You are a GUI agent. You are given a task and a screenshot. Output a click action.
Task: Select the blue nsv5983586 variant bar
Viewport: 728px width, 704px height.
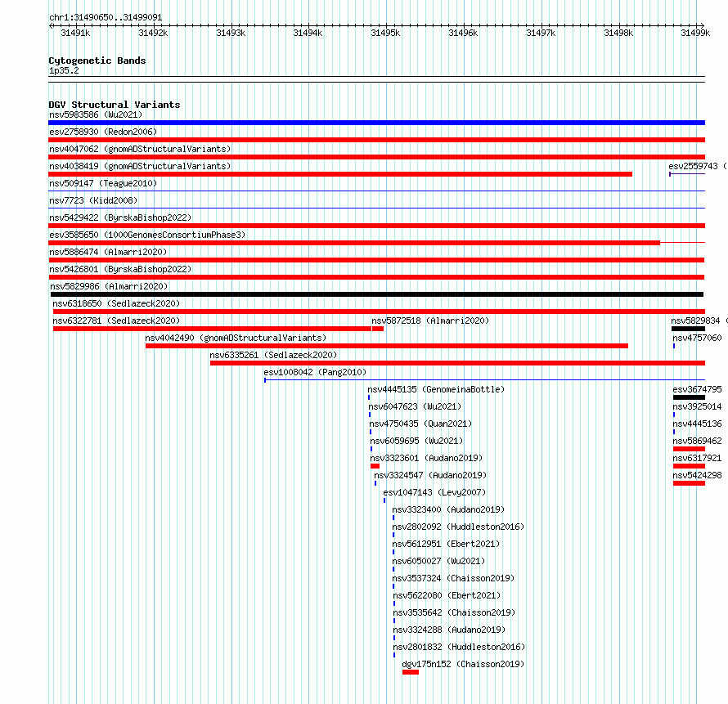(376, 123)
